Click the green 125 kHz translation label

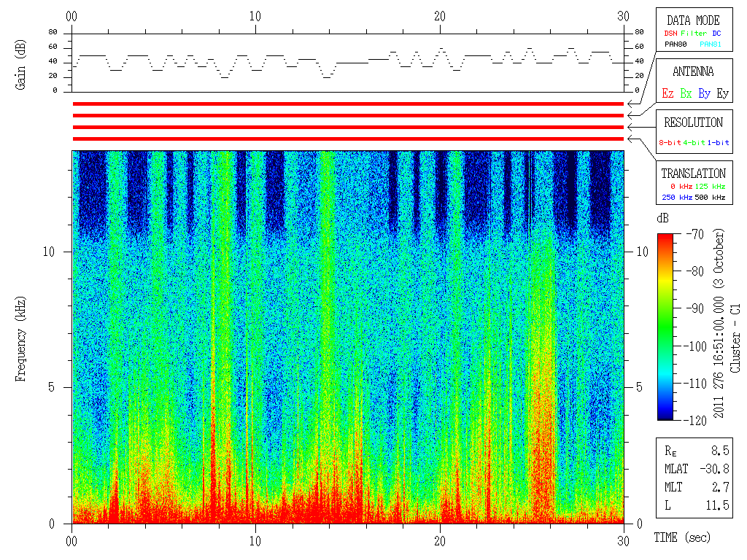[x=710, y=187]
